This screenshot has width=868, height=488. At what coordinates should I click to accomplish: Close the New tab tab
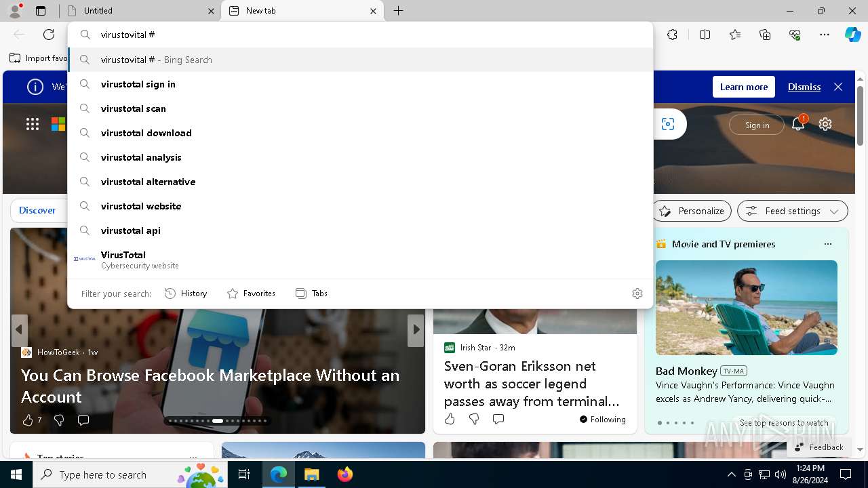[373, 11]
